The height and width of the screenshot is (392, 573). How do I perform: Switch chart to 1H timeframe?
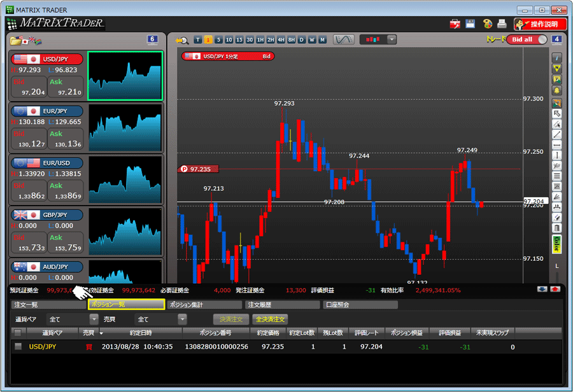coord(260,39)
